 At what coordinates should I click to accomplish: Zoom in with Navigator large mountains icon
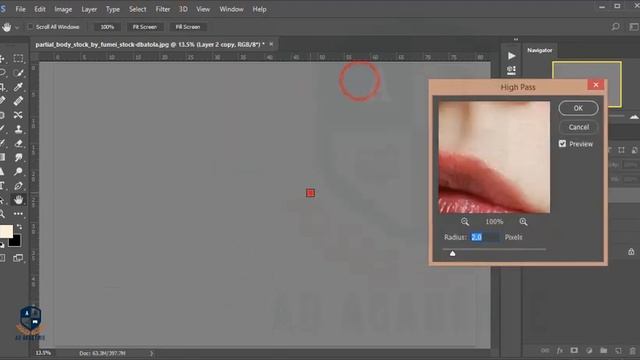click(x=634, y=117)
